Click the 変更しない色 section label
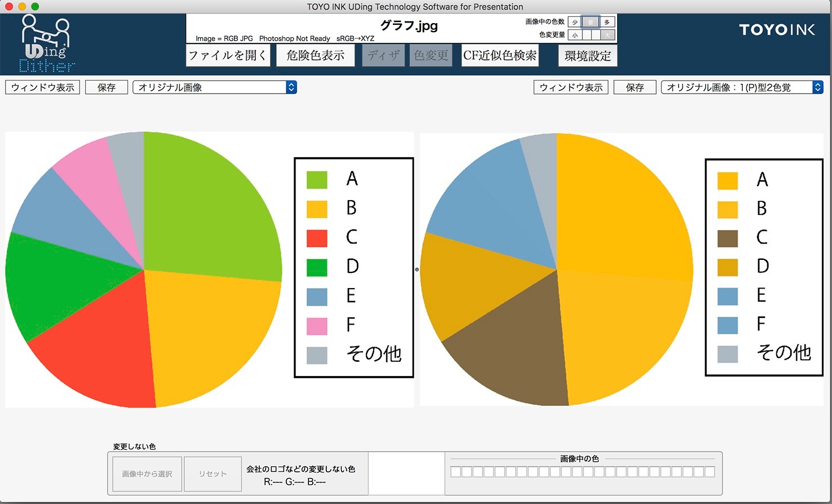 click(134, 446)
